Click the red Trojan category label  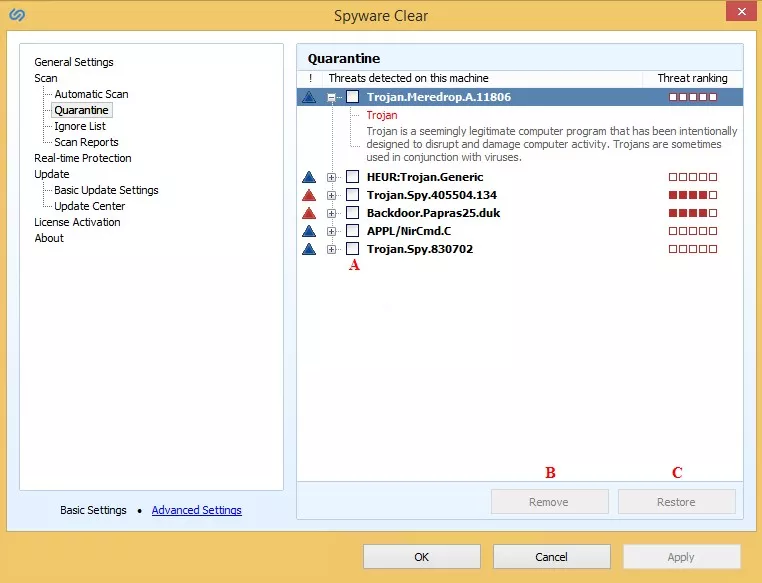(x=382, y=116)
